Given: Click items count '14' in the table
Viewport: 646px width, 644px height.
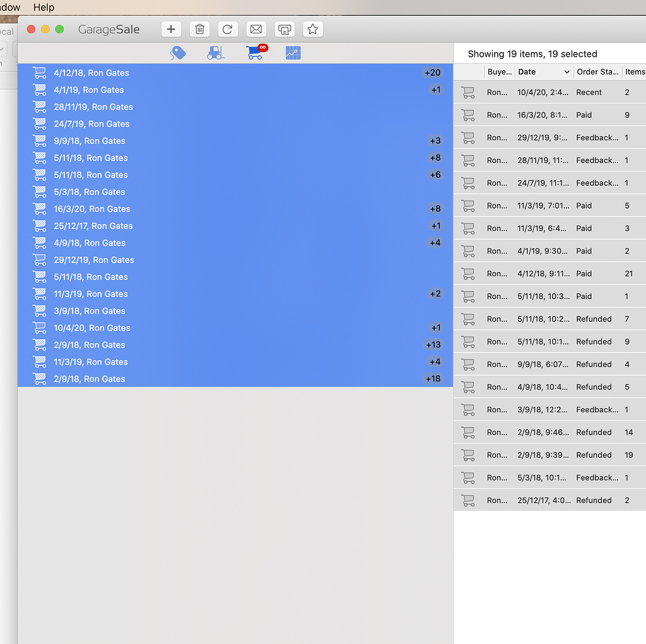Looking at the screenshot, I should 629,432.
